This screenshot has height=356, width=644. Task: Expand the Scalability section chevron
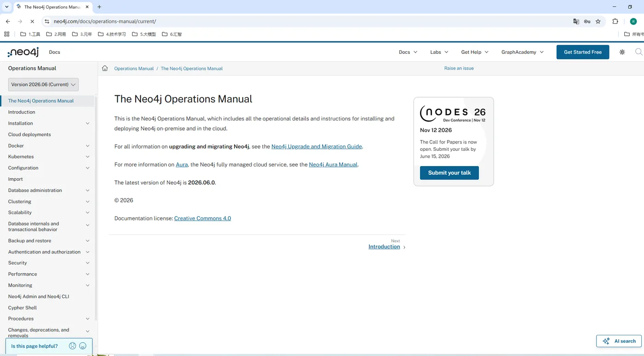click(88, 212)
